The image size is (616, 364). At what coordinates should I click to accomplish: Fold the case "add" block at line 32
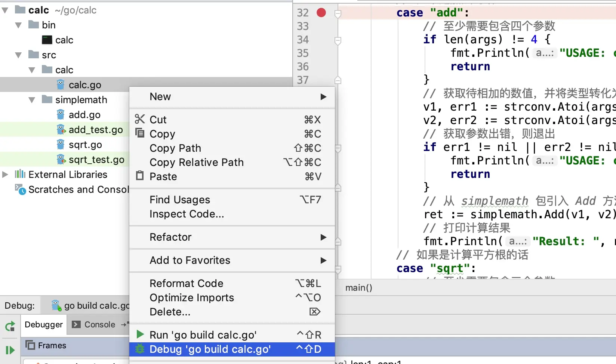tap(338, 14)
